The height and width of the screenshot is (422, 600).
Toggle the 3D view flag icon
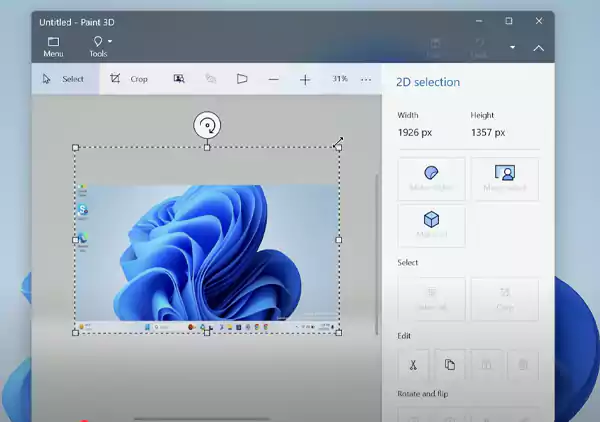(x=242, y=79)
